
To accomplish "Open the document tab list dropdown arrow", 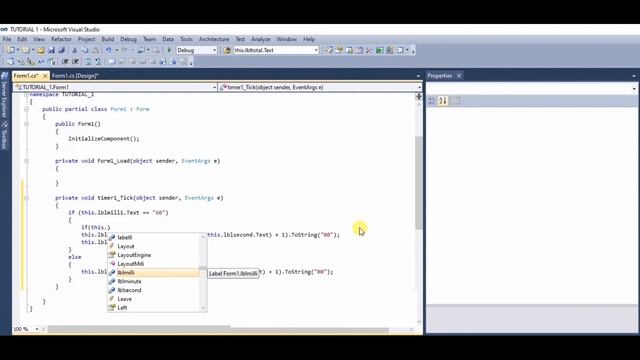I will click(418, 76).
